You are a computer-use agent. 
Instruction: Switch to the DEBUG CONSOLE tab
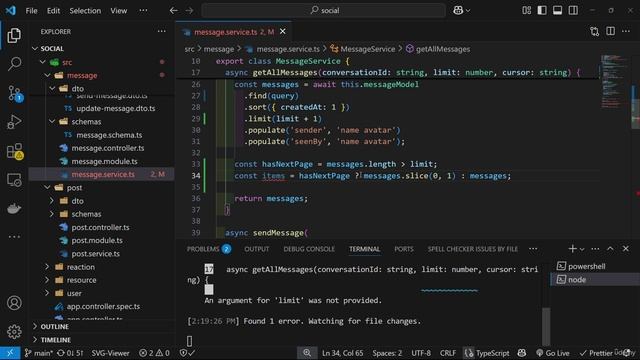click(309, 249)
